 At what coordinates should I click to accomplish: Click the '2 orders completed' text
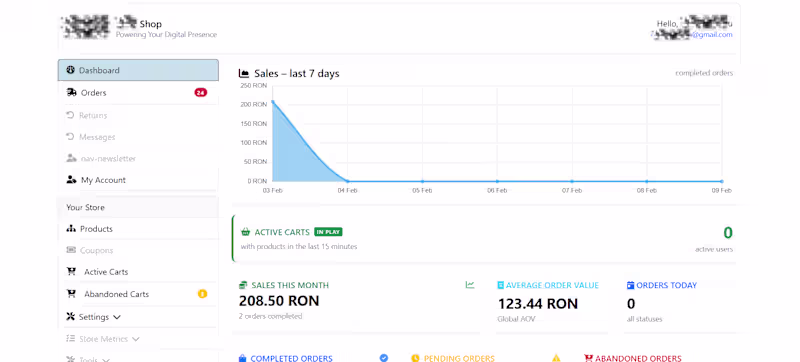(270, 316)
